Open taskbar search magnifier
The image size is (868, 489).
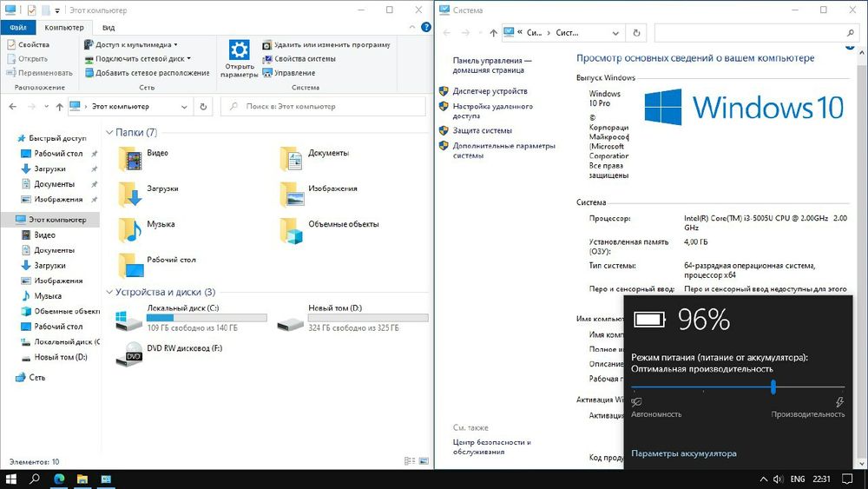(x=35, y=479)
